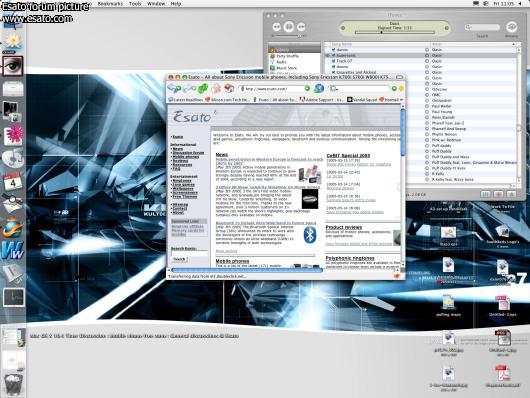The width and height of the screenshot is (530, 398).
Task: Pause playback in iTunes
Action: [x=289, y=26]
